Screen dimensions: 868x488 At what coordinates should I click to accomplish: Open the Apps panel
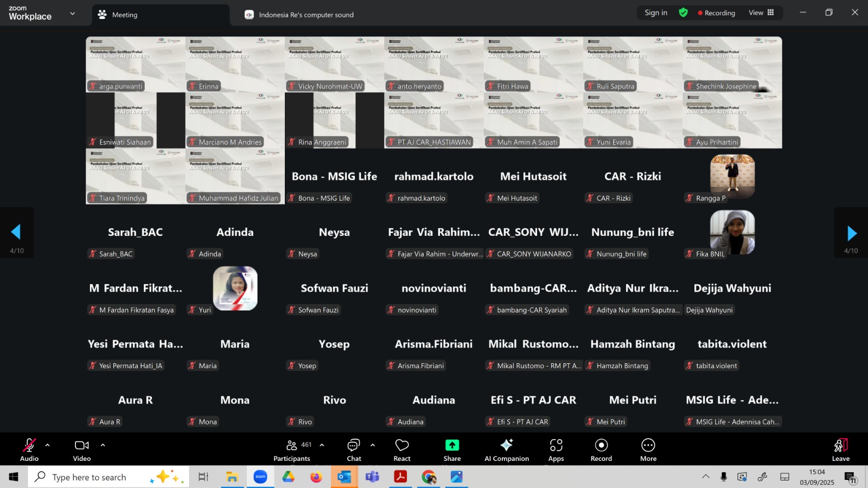tap(556, 450)
